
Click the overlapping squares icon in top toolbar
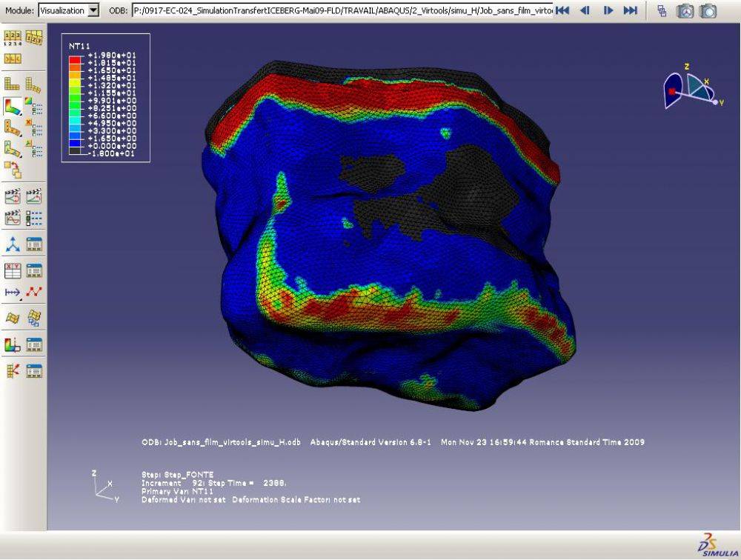tap(662, 10)
